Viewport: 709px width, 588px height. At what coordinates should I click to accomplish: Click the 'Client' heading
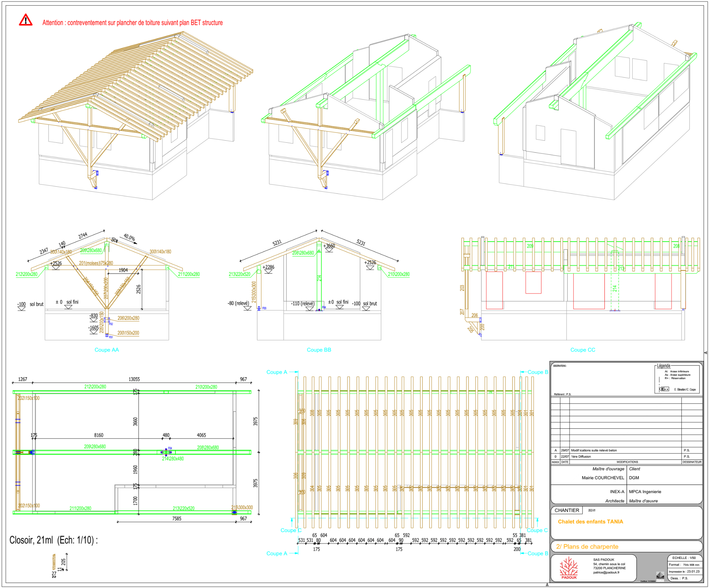[635, 469]
